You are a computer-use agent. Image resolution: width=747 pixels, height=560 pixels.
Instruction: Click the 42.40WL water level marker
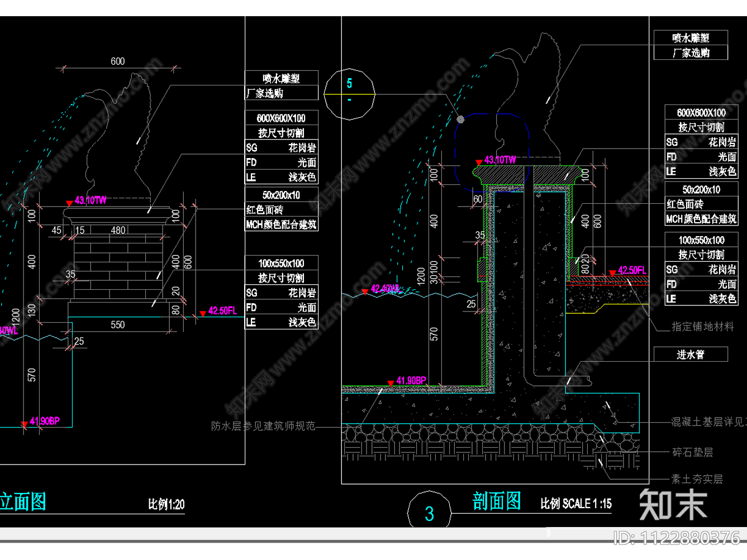pos(386,289)
